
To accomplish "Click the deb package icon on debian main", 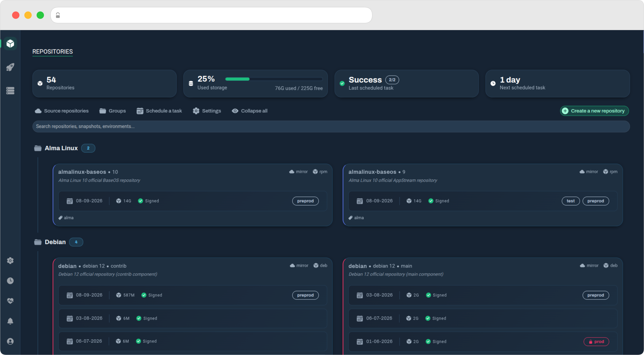I will coord(606,266).
